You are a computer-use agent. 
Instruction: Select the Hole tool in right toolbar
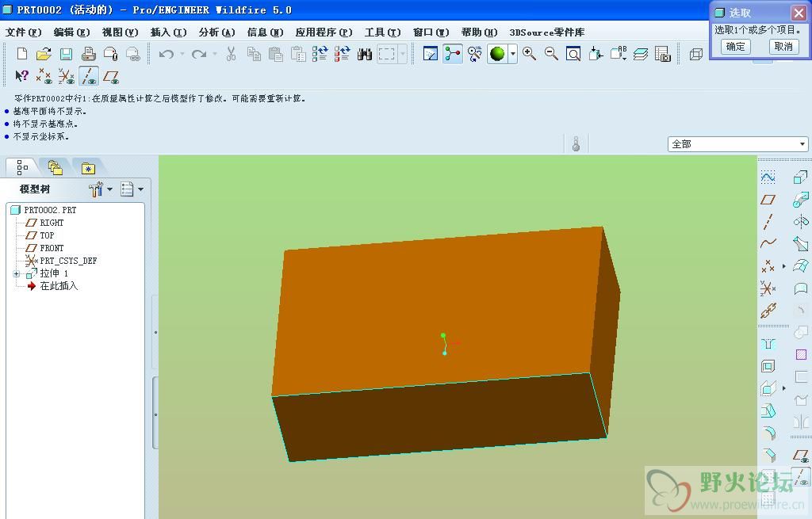[x=768, y=344]
